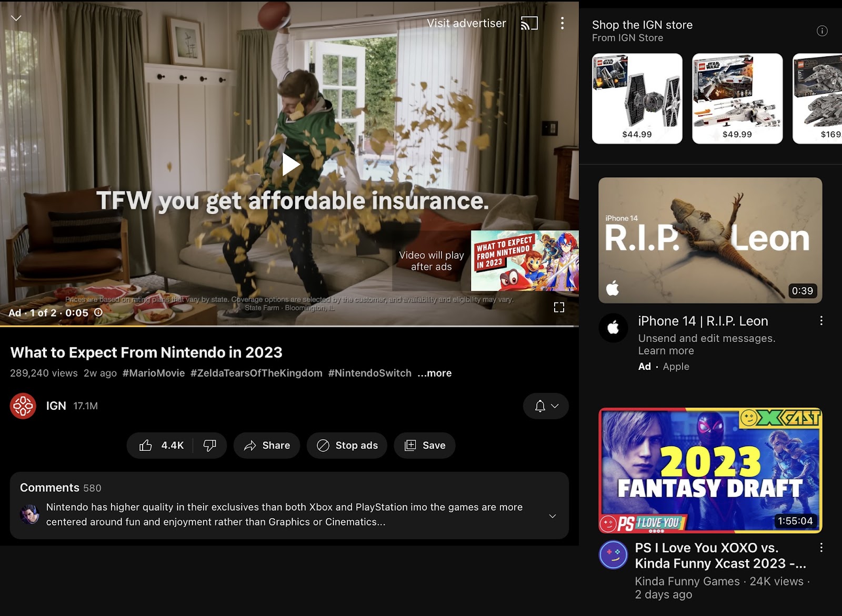Open the $49.99 LEGO X-Wing product

coord(737,98)
